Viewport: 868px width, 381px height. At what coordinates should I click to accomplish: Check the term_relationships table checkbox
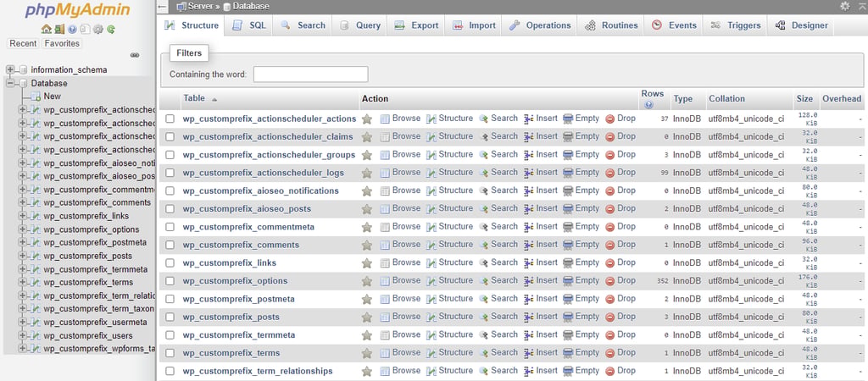point(170,371)
